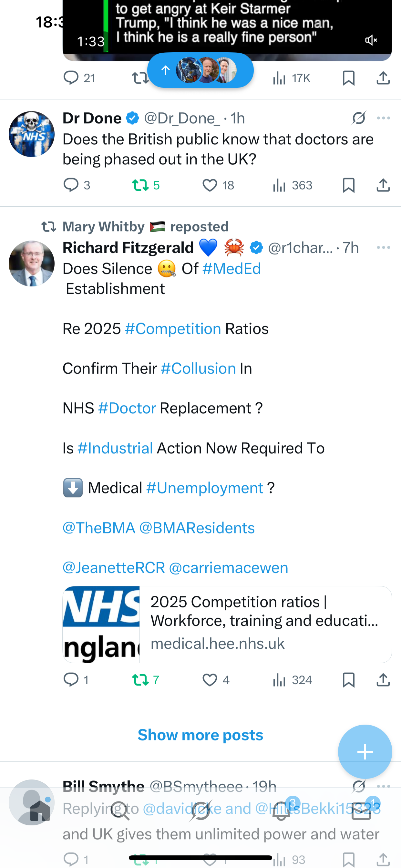401x868 pixels.
Task: Show more posts
Action: (x=200, y=735)
